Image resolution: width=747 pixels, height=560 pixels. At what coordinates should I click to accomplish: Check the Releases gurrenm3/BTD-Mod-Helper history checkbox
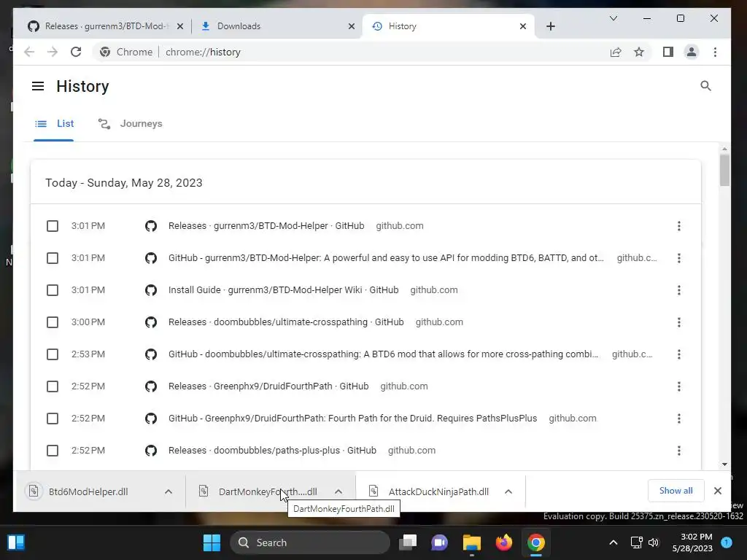(x=53, y=226)
